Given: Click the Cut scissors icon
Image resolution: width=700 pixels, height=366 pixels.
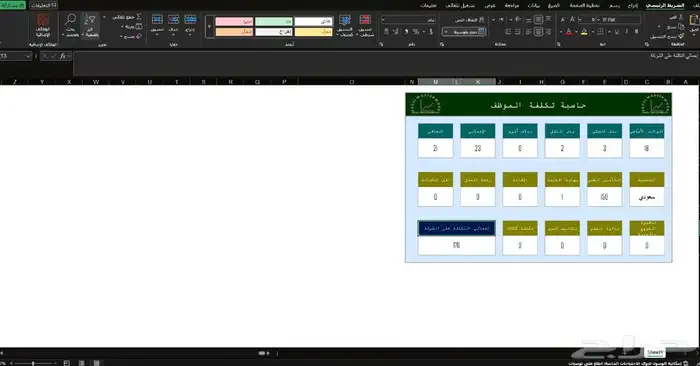Looking at the screenshot, I should click(x=681, y=17).
